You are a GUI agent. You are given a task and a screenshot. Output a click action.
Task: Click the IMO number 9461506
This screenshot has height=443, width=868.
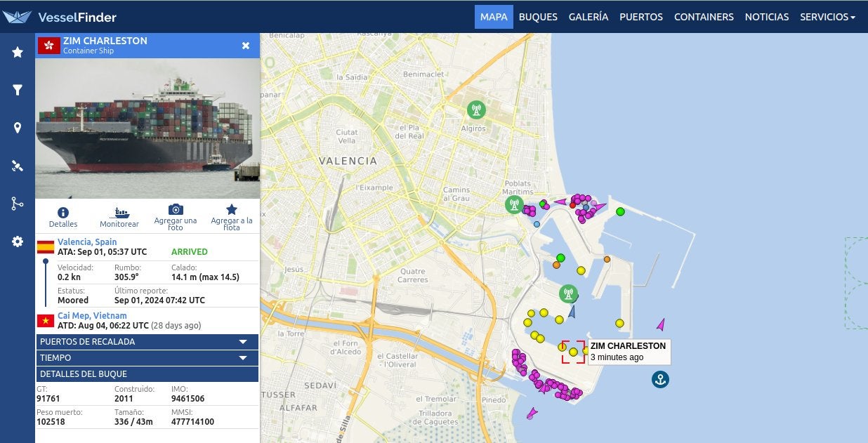click(188, 399)
